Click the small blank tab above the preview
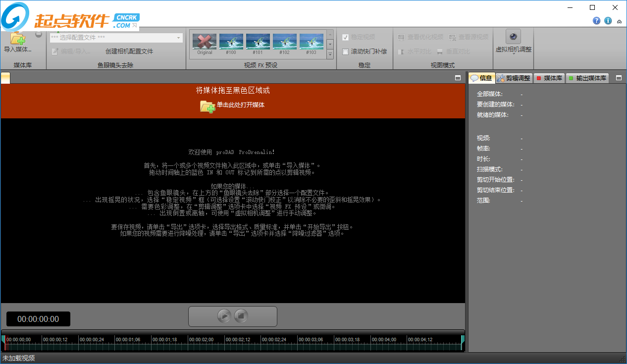Viewport: 627px width, 364px height. pos(5,77)
